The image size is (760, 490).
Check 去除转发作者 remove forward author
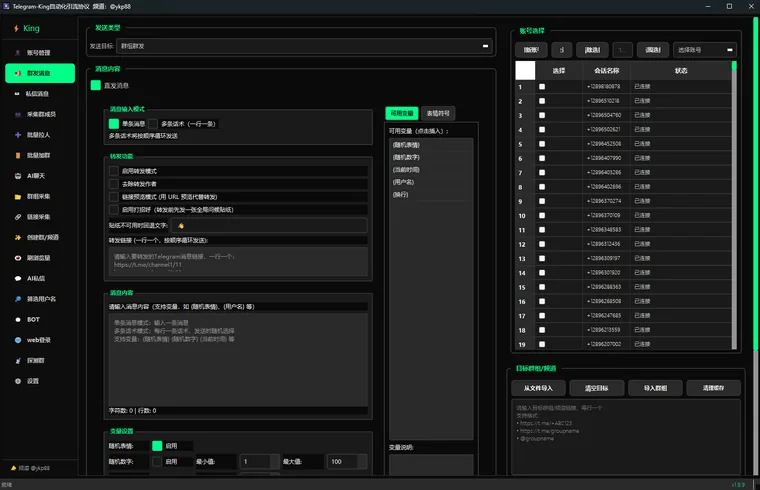coord(114,184)
